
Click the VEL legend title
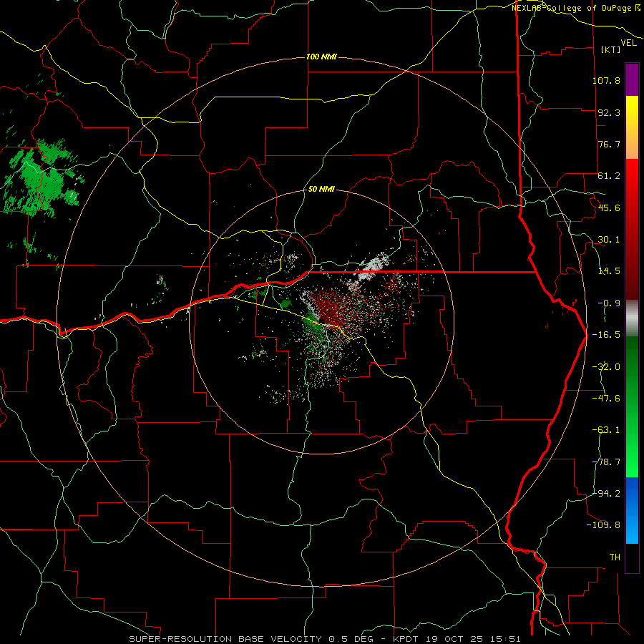click(628, 43)
